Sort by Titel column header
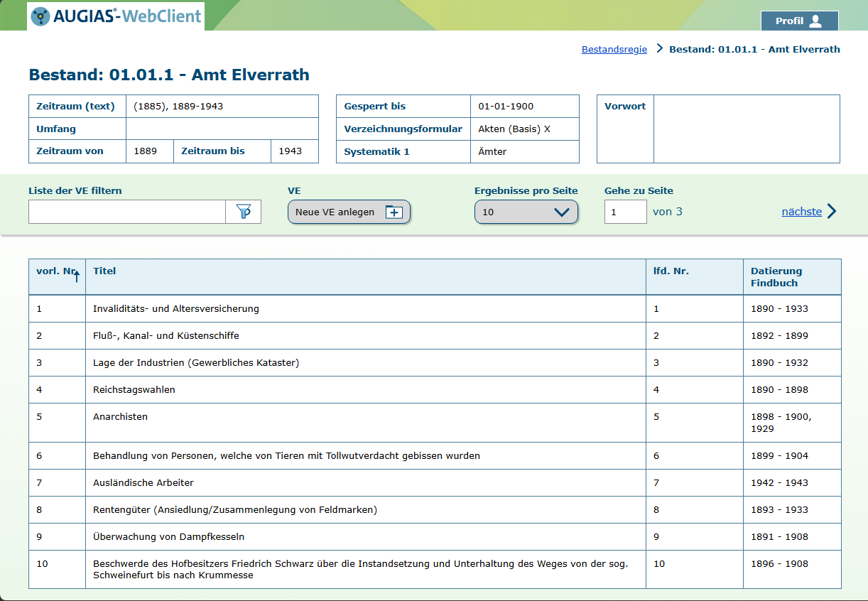868x601 pixels. pos(365,276)
